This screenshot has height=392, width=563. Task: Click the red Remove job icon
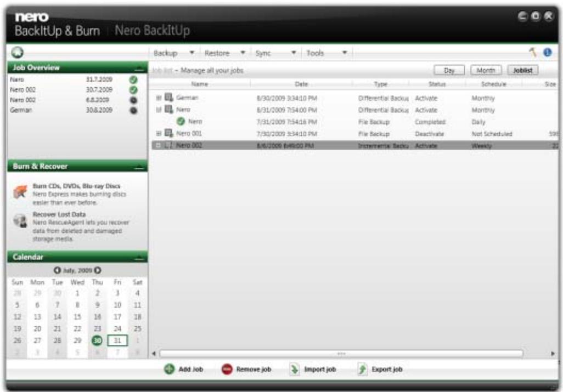tap(227, 368)
